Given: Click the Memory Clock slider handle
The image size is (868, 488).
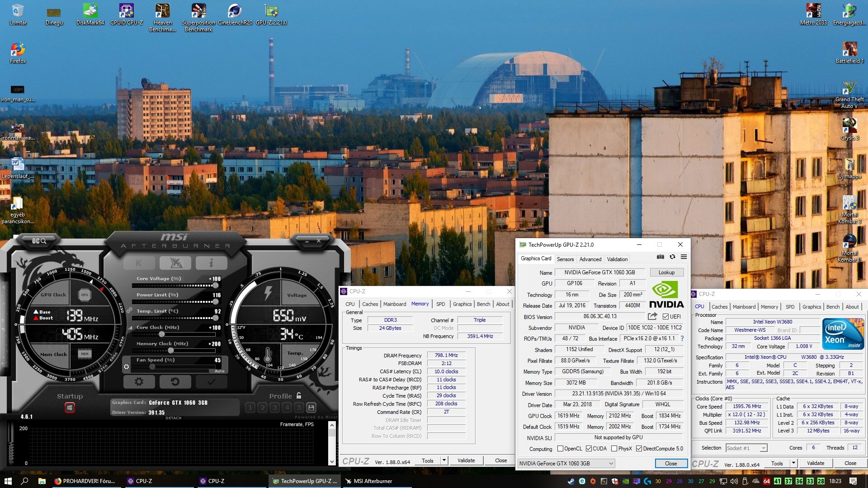Looking at the screenshot, I should [170, 351].
